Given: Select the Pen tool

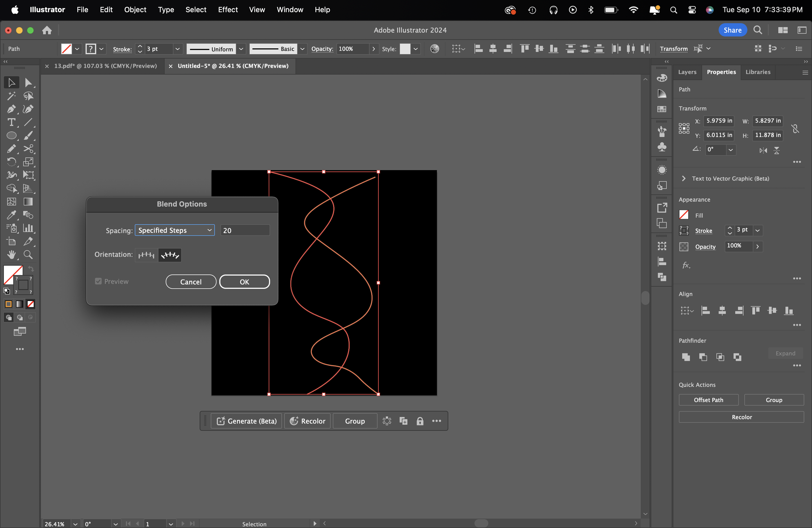Looking at the screenshot, I should pyautogui.click(x=11, y=109).
